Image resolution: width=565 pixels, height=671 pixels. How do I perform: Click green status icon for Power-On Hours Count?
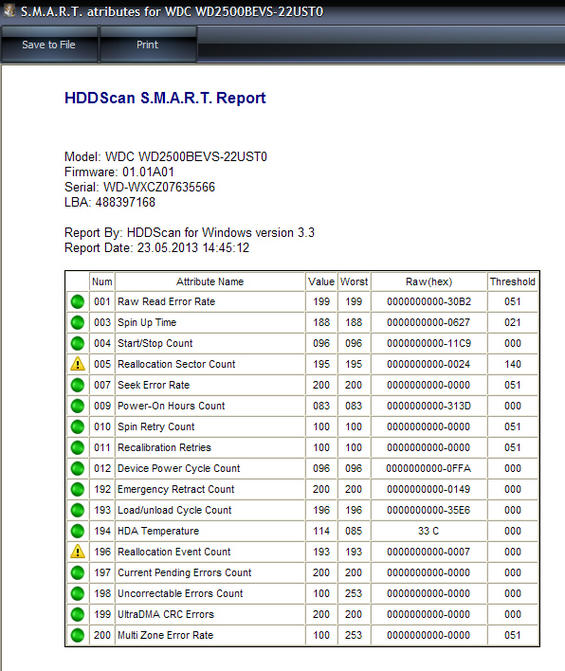(77, 406)
